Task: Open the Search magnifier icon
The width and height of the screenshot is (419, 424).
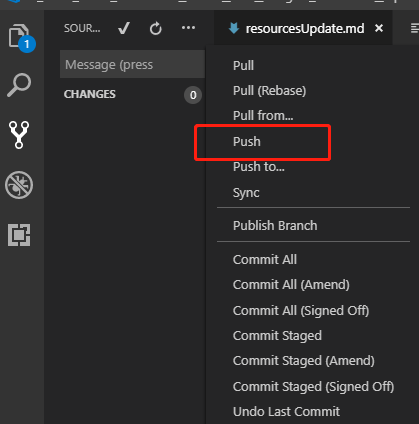Action: tap(19, 85)
